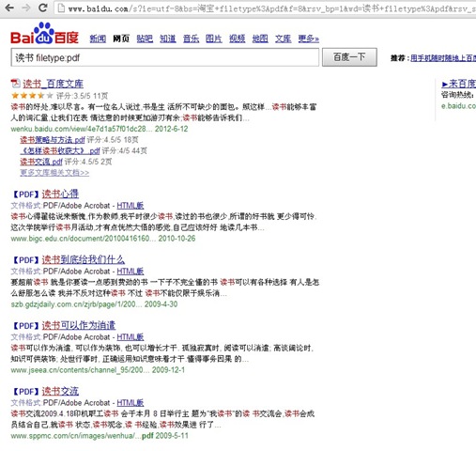Open the 地图 tab
This screenshot has width=476, height=451.
(x=260, y=39)
